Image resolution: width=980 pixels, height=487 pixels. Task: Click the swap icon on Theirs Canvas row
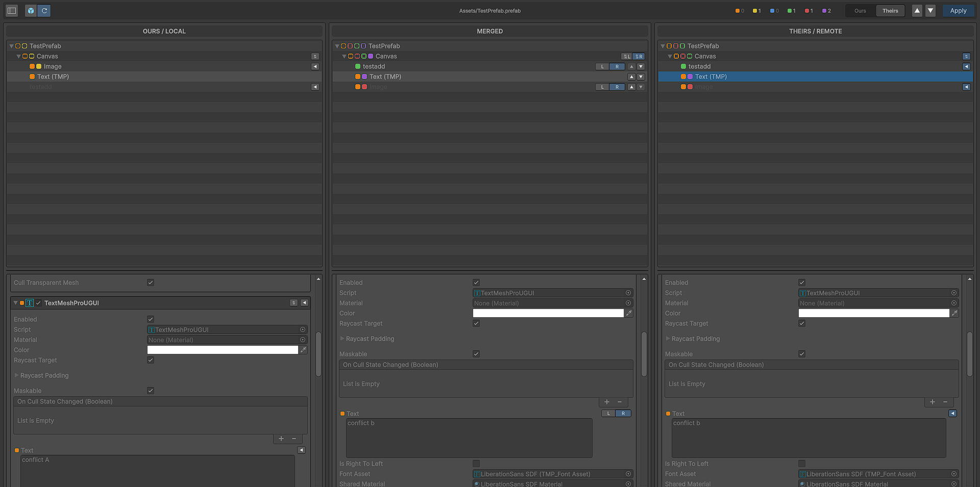[966, 57]
